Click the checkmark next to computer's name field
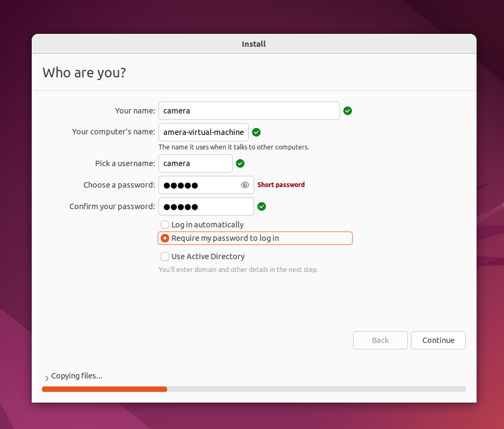This screenshot has height=429, width=504. pos(256,132)
